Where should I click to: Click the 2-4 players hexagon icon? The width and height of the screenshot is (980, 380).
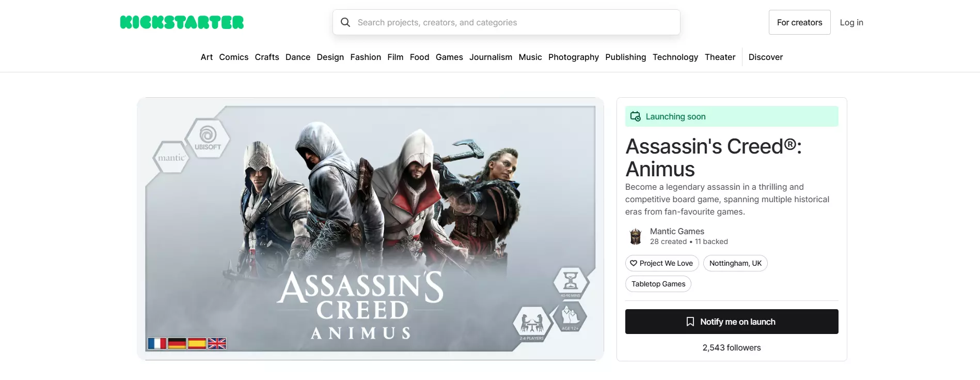tap(532, 324)
